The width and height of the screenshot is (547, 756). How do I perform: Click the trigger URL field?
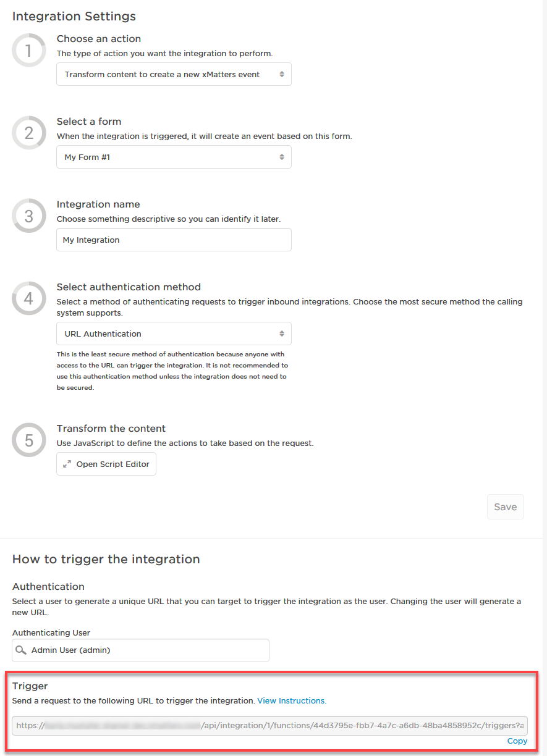(x=269, y=726)
